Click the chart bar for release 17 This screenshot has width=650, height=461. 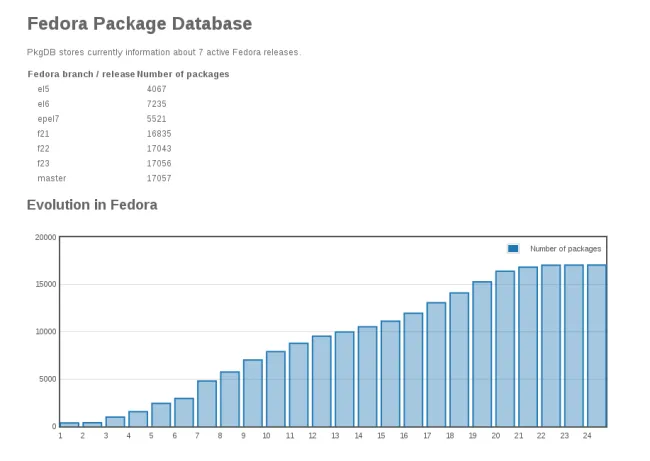[x=436, y=364]
